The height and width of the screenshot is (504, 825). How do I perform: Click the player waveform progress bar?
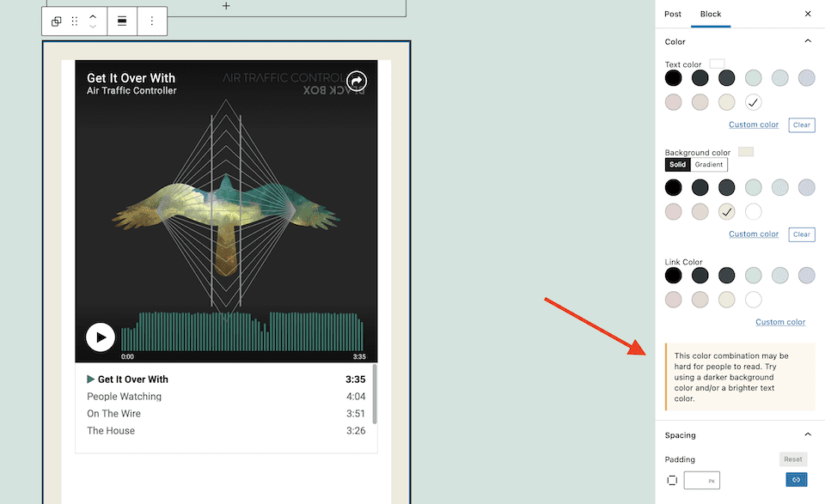point(242,331)
